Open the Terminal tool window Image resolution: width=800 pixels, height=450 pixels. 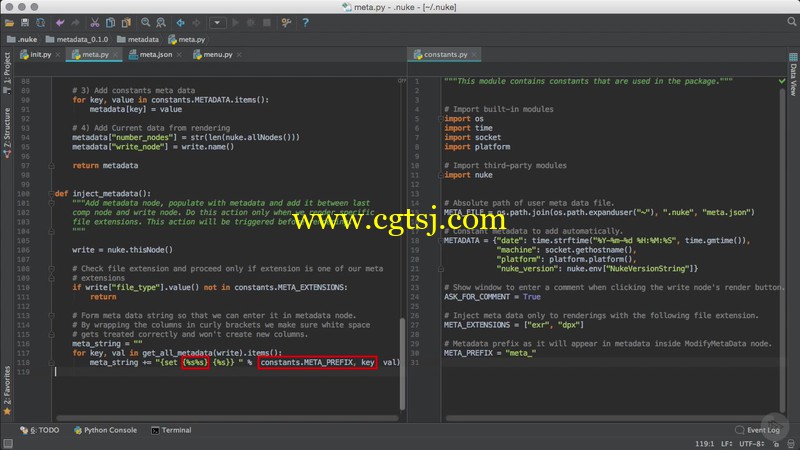pos(171,430)
